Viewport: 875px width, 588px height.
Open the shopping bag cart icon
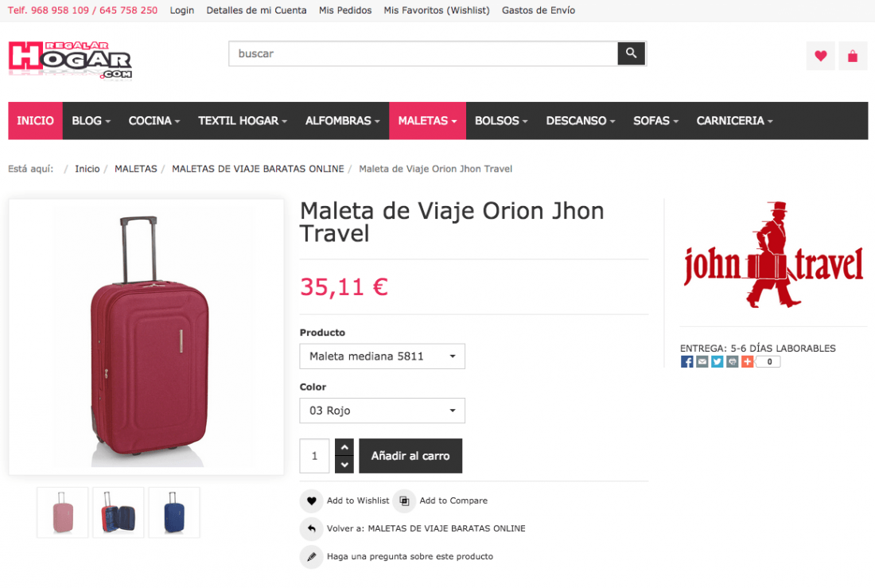(x=853, y=56)
